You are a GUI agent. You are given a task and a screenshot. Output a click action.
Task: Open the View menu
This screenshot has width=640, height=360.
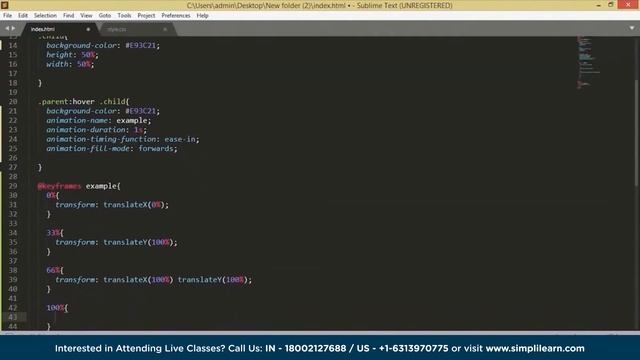click(x=86, y=16)
